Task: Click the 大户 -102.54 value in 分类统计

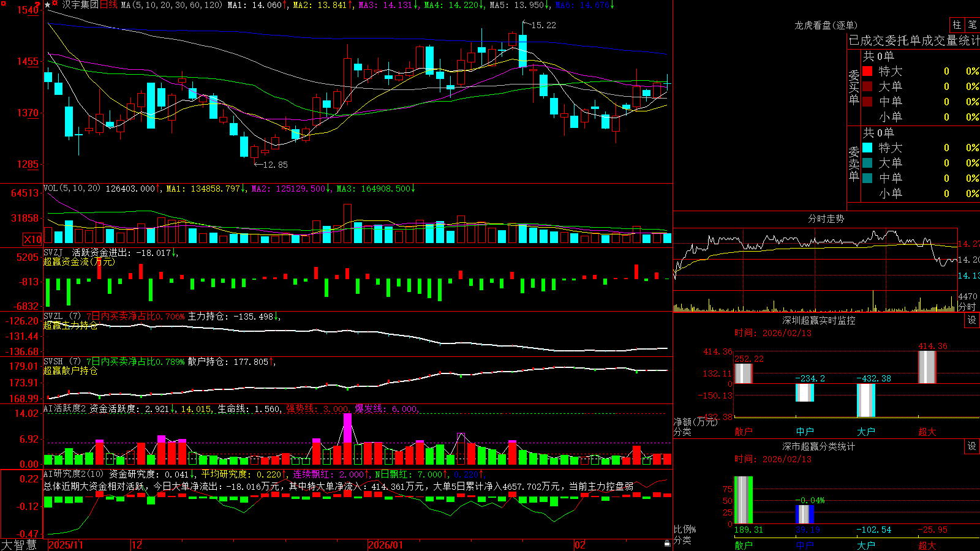Action: point(874,530)
